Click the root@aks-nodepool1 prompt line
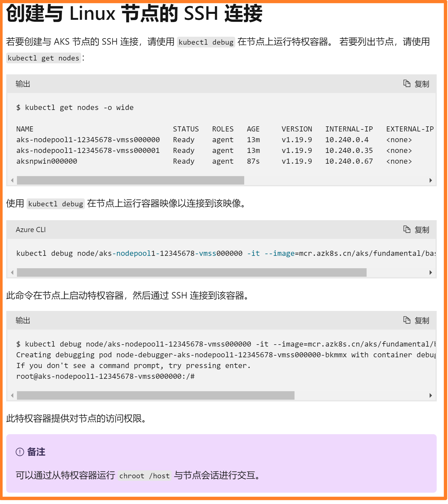The height and width of the screenshot is (504, 448). [105, 377]
